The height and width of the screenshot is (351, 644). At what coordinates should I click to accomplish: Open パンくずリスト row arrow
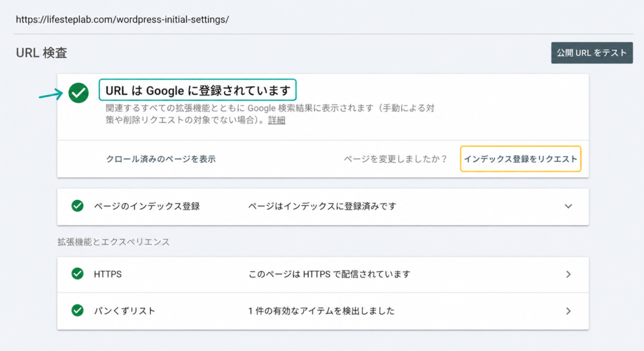pos(569,311)
